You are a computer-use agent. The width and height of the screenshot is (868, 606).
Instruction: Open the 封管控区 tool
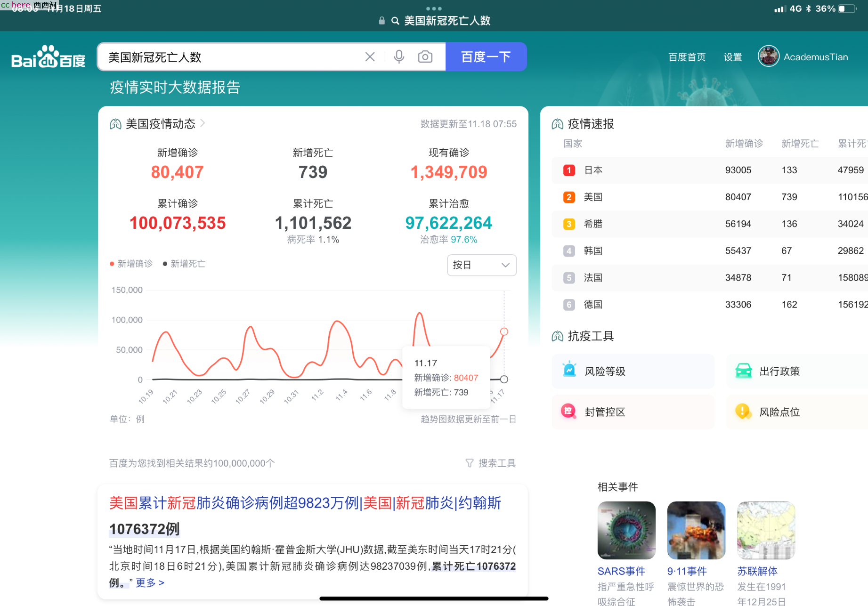(633, 412)
